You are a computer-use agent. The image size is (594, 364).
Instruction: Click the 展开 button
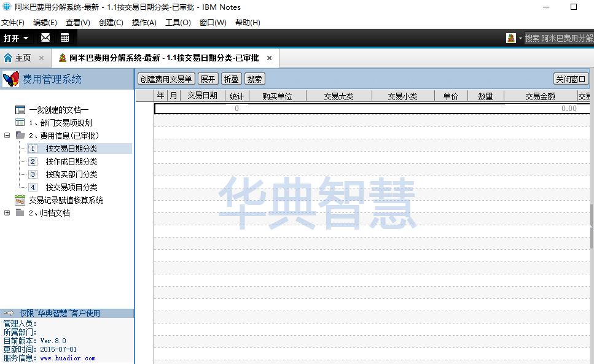pyautogui.click(x=208, y=79)
